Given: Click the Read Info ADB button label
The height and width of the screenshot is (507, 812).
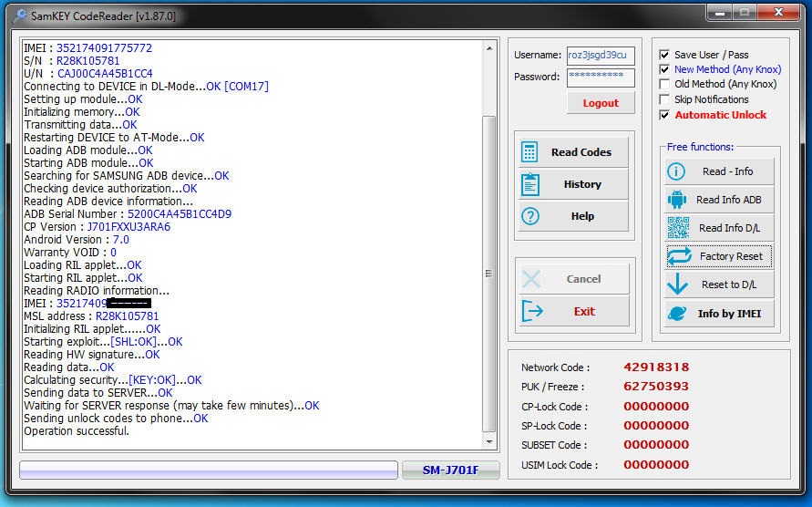Looking at the screenshot, I should 729,200.
